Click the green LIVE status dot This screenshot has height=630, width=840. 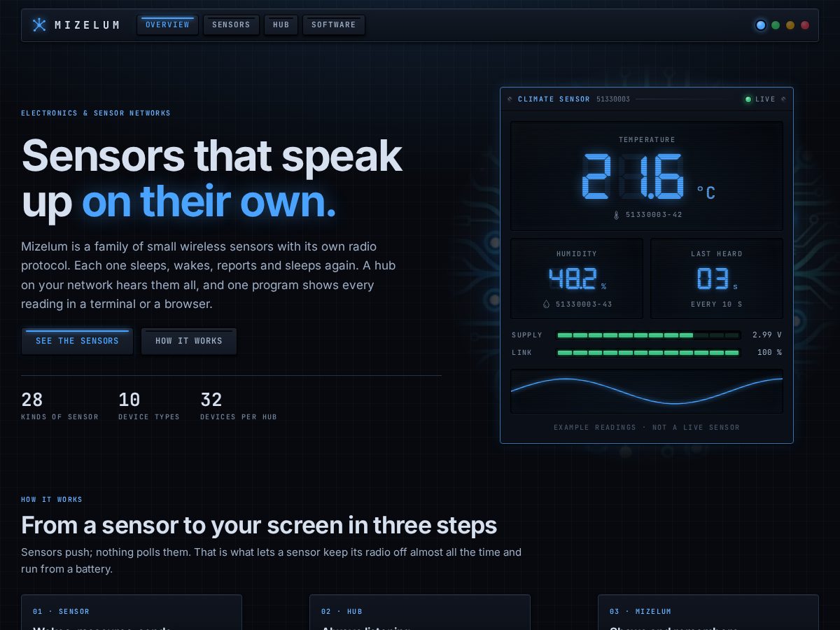(748, 99)
